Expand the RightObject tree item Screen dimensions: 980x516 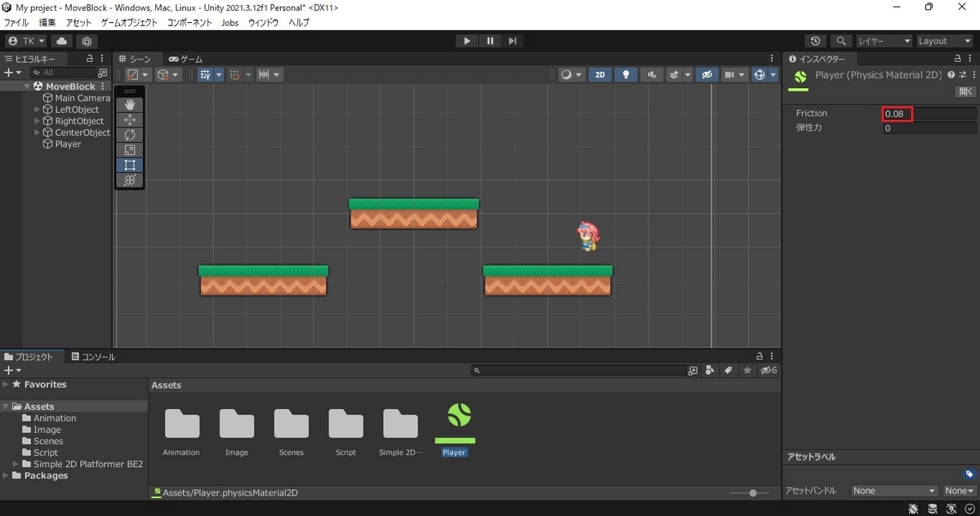tap(38, 121)
